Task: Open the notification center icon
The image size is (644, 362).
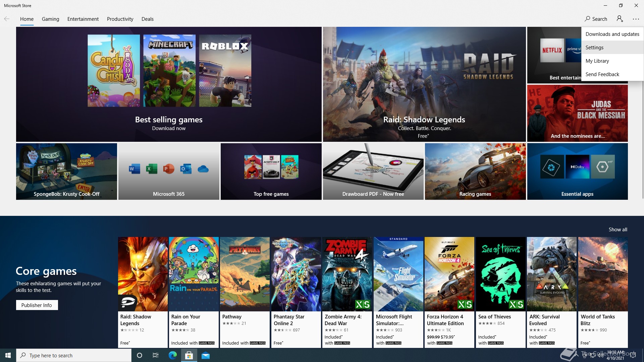Action: pos(633,355)
